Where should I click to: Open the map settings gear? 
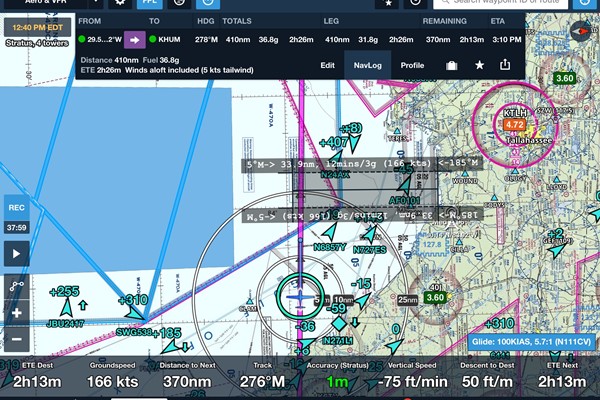click(x=120, y=2)
